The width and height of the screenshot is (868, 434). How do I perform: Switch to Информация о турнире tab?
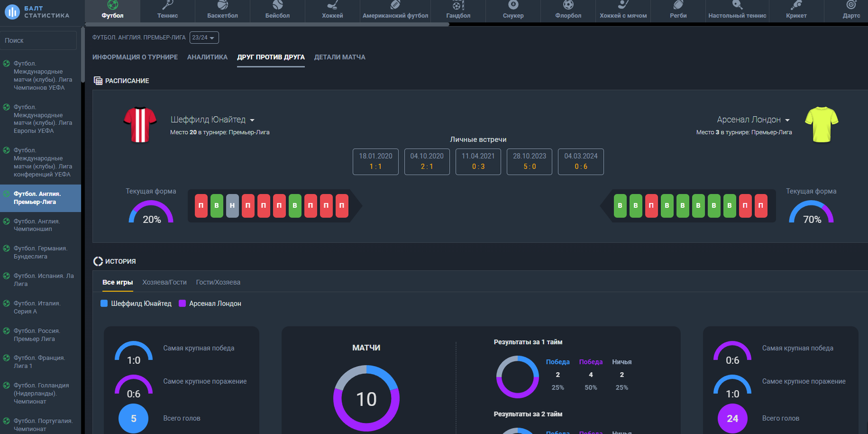pos(135,57)
